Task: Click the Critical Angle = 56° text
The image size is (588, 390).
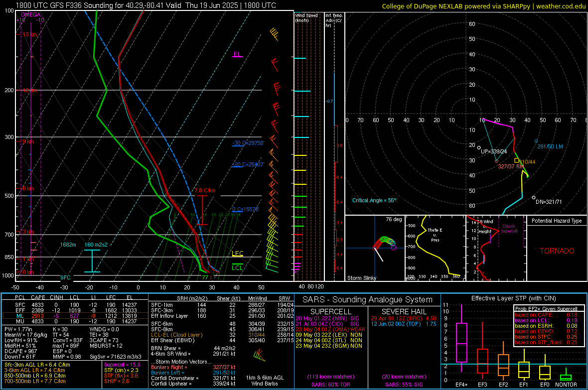Action: coord(374,200)
